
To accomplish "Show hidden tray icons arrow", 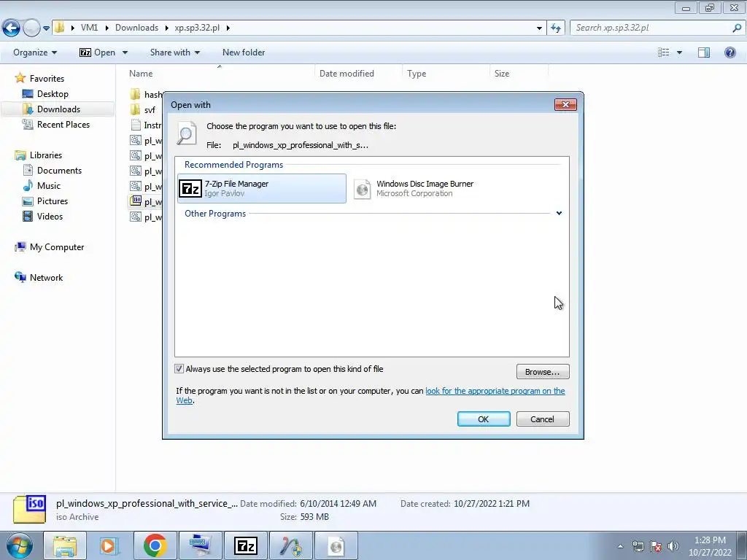I will [620, 546].
